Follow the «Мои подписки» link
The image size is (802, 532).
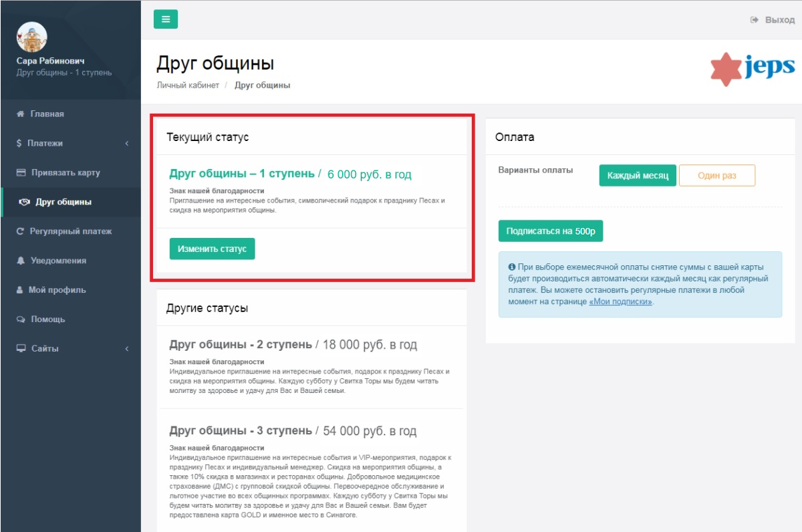pyautogui.click(x=620, y=301)
